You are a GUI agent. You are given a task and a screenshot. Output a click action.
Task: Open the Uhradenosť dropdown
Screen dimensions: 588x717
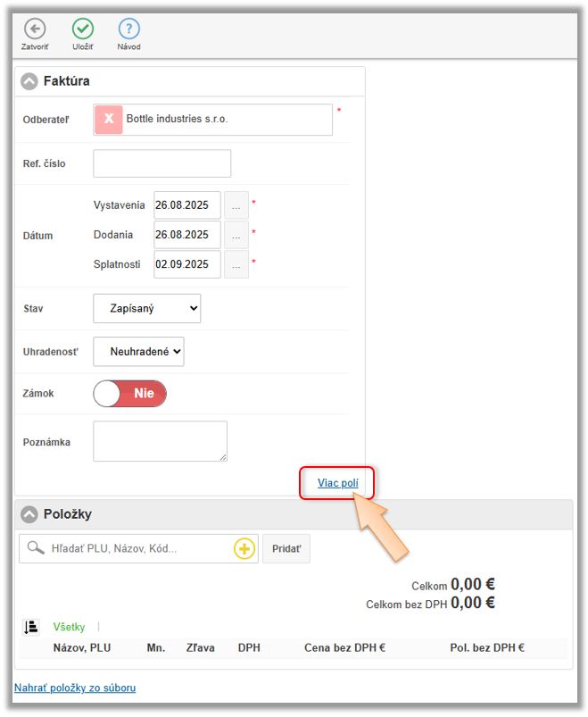pos(138,352)
